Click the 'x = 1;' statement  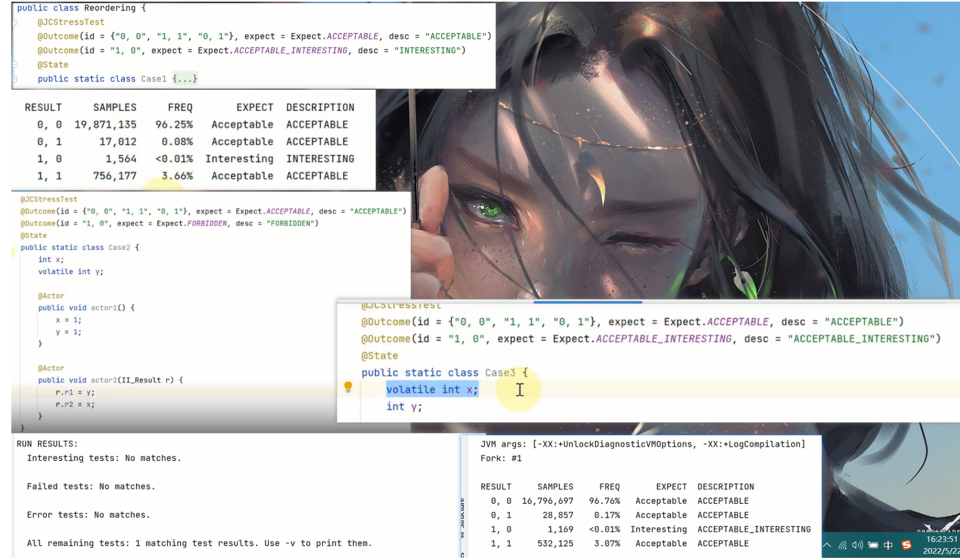69,320
